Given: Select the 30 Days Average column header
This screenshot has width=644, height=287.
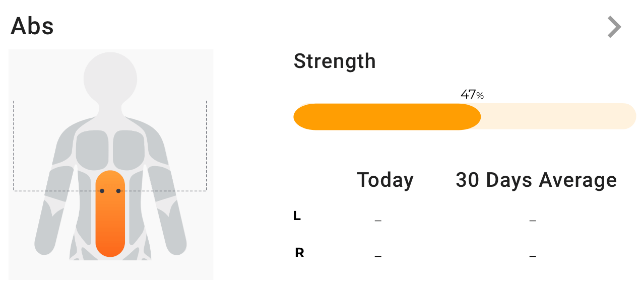Looking at the screenshot, I should click(536, 180).
